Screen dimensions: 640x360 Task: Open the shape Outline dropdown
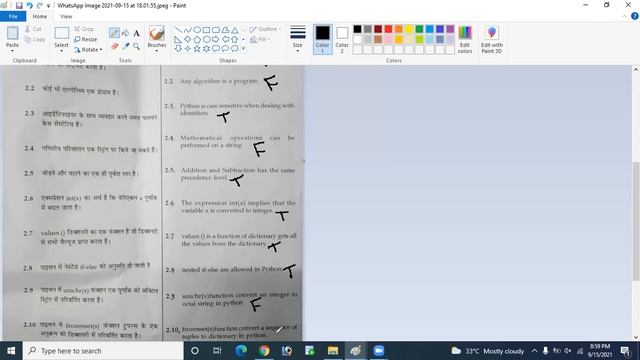(x=265, y=29)
